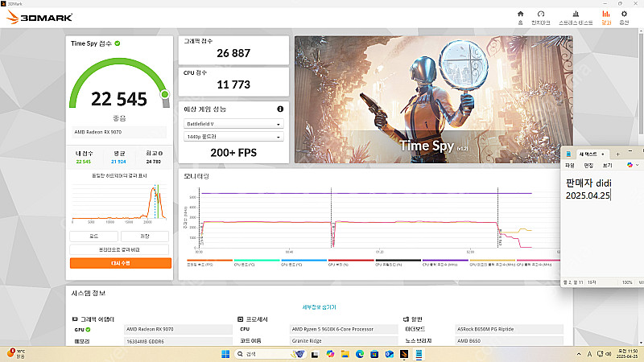Toggle the GPU temperature legend series
Image resolution: width=644 pixels, height=362 pixels.
click(304, 263)
